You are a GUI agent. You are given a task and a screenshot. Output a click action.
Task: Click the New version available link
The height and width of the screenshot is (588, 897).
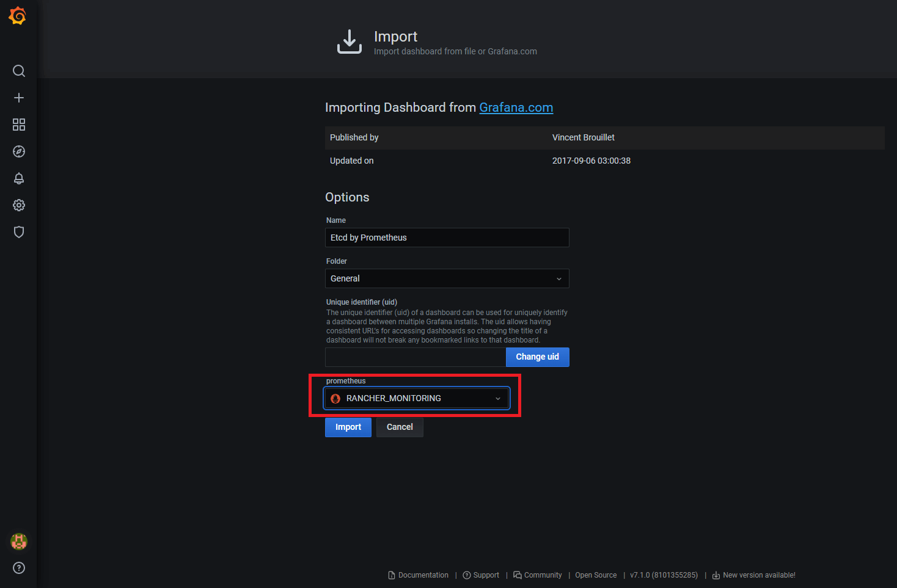pos(758,575)
